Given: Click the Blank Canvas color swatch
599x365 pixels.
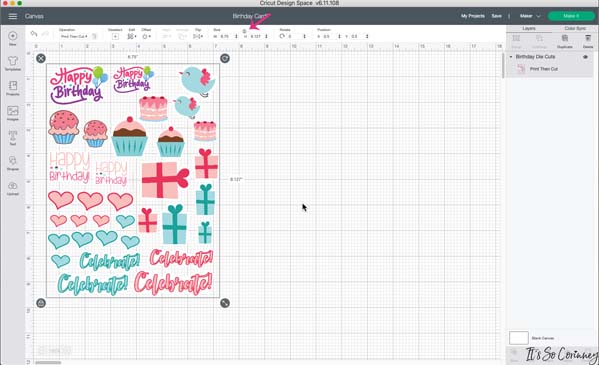Looking at the screenshot, I should click(518, 338).
